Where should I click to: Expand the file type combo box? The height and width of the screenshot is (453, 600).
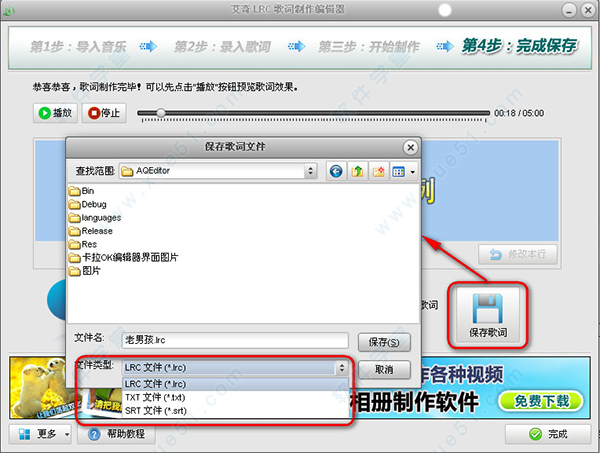[341, 368]
